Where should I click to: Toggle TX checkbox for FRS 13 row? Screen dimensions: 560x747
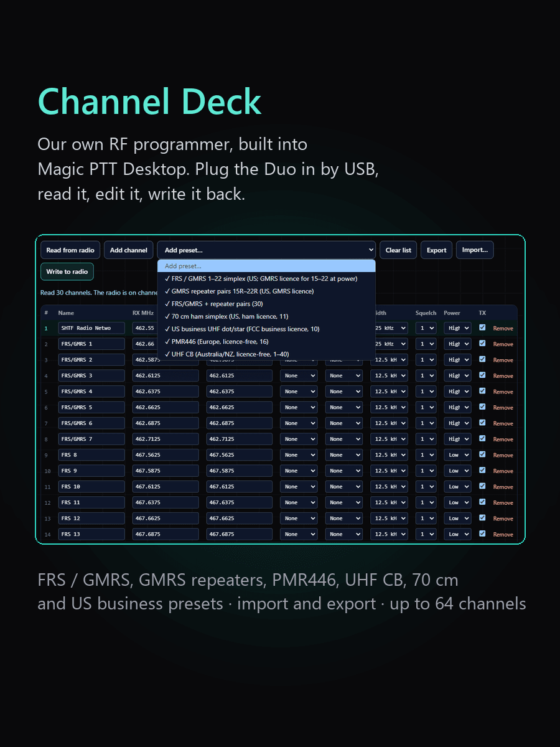point(482,533)
